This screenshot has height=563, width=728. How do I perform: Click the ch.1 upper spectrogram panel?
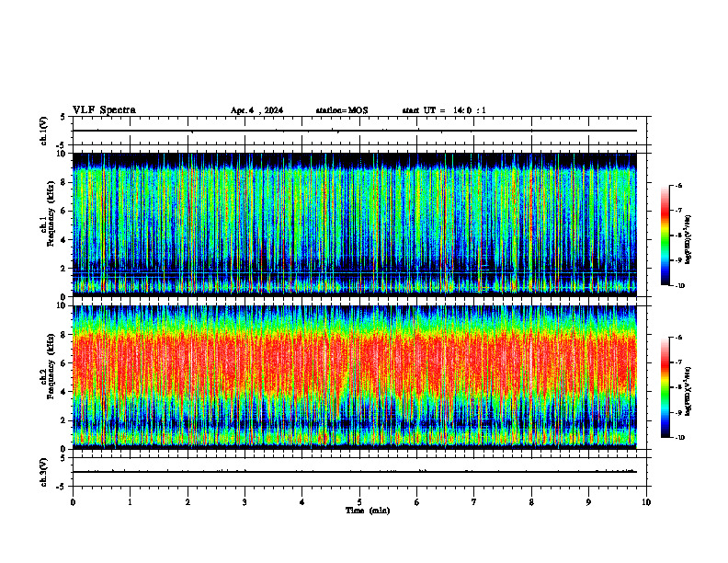point(354,224)
